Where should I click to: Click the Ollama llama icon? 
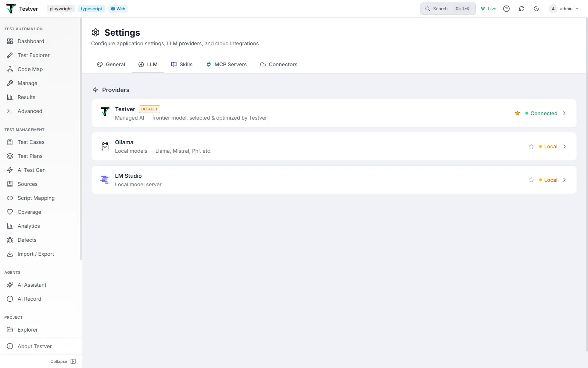click(x=105, y=146)
